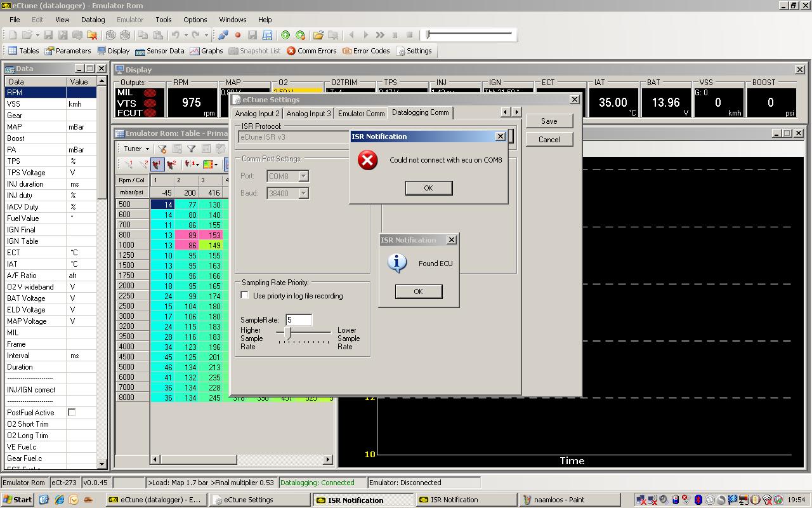Select the Datalogging Comm tab
Screen dimensions: 812x508
tap(420, 112)
